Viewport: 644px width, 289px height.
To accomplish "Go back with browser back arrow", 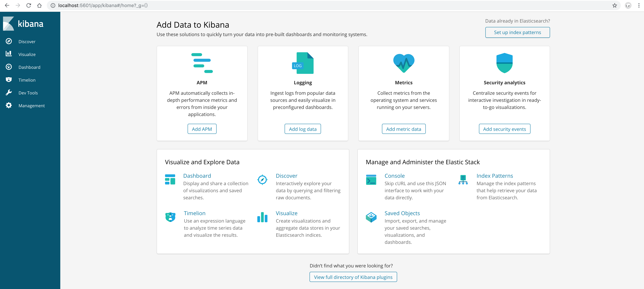I will click(7, 5).
